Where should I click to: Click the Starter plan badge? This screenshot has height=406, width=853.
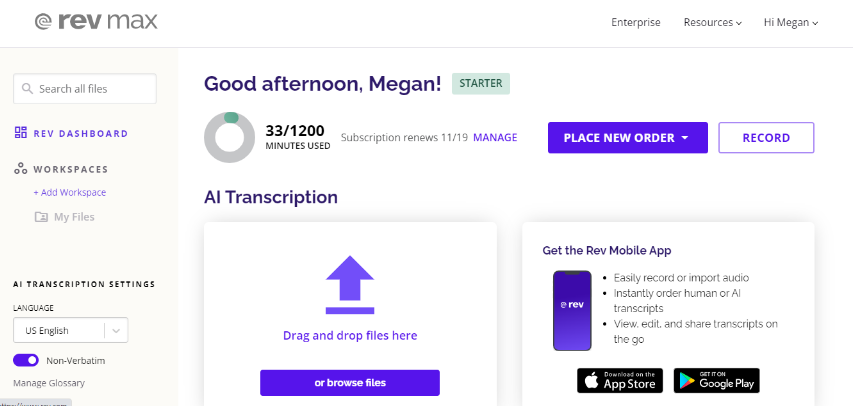[481, 83]
